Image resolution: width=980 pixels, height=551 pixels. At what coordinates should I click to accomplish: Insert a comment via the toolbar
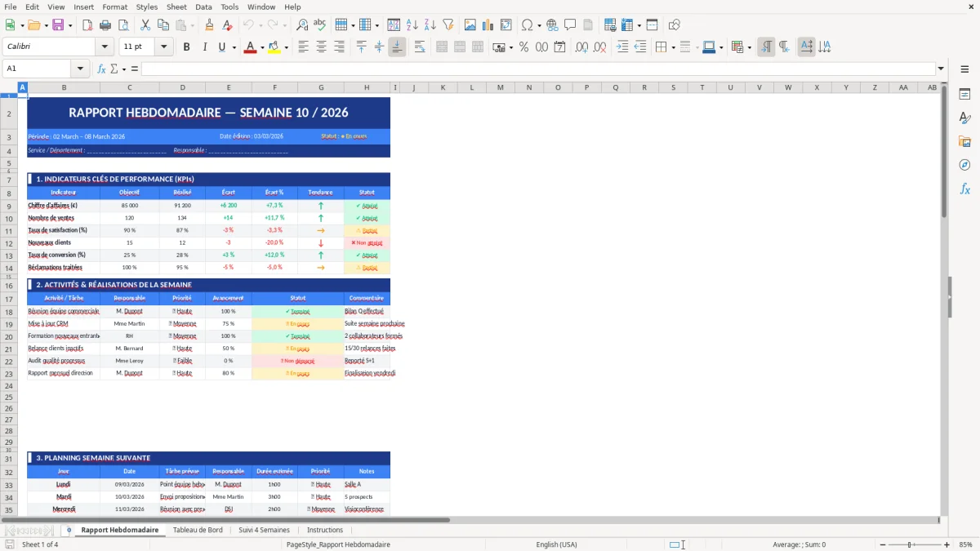571,24
